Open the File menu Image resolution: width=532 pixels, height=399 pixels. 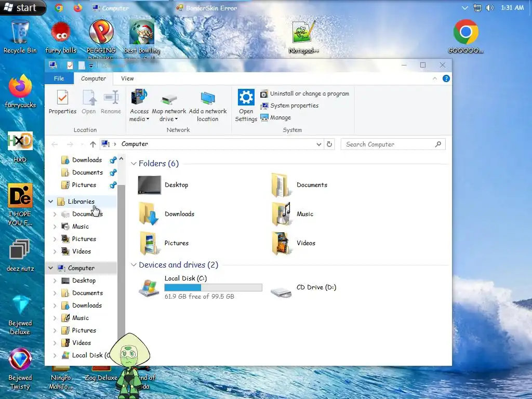click(59, 78)
